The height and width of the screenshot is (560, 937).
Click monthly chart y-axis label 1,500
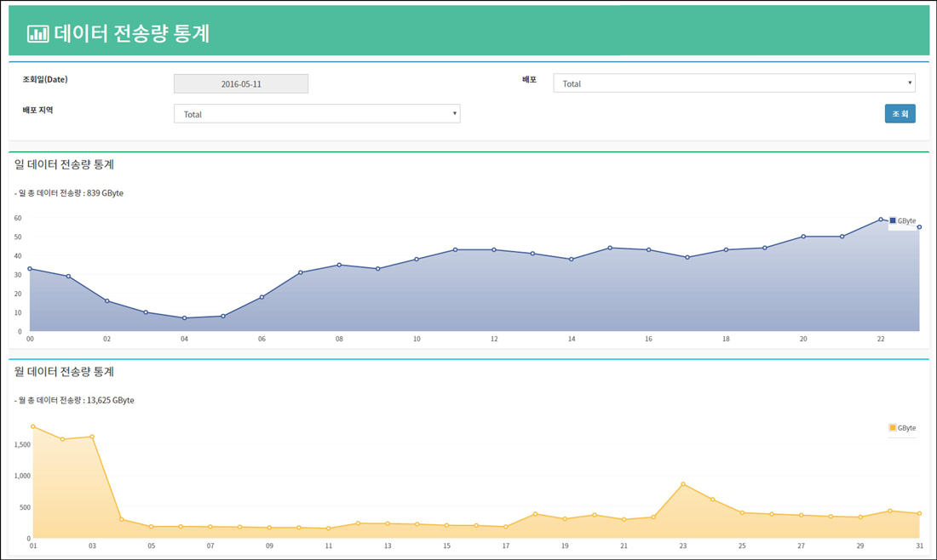(22, 445)
